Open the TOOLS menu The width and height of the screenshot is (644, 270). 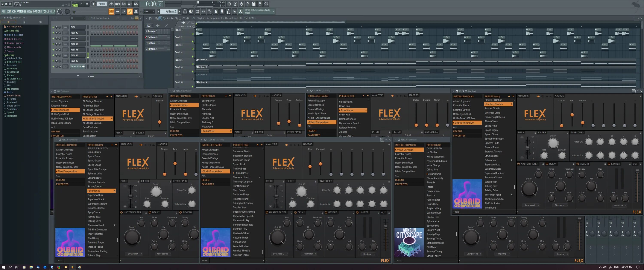coord(46,12)
